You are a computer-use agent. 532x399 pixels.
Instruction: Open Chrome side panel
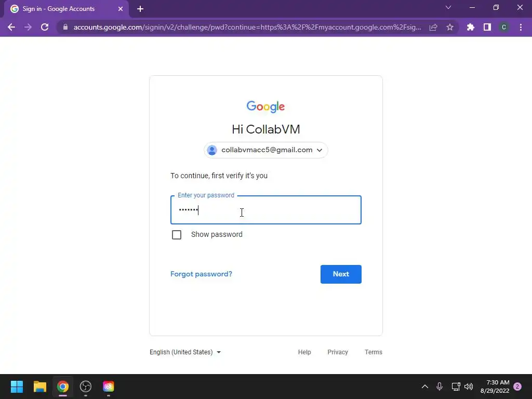coord(487,27)
